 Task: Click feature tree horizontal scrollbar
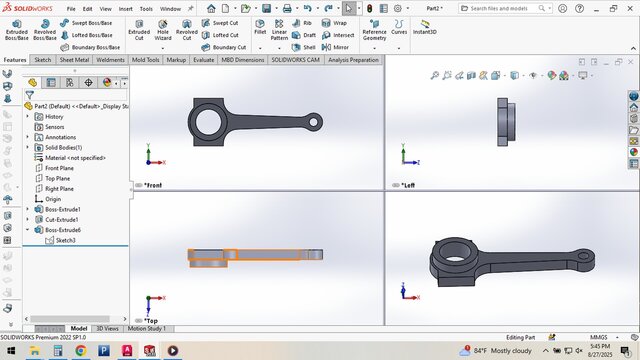click(70, 319)
